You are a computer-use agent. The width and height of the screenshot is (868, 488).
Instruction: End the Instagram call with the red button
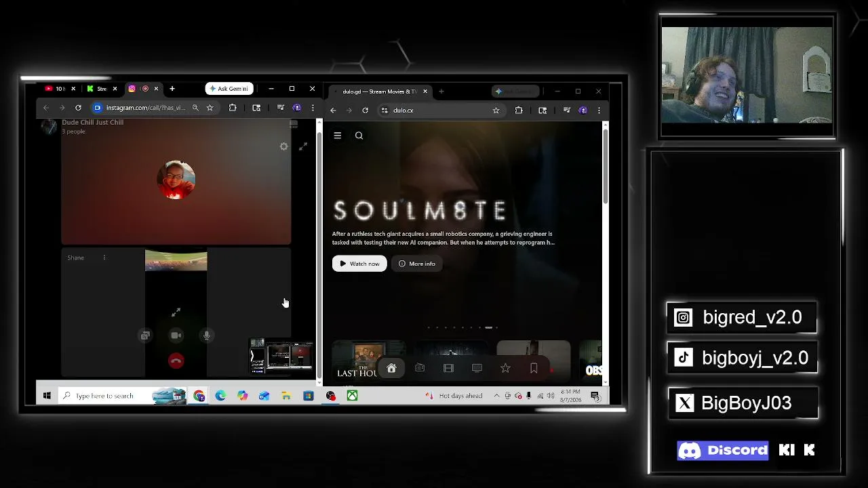point(176,361)
